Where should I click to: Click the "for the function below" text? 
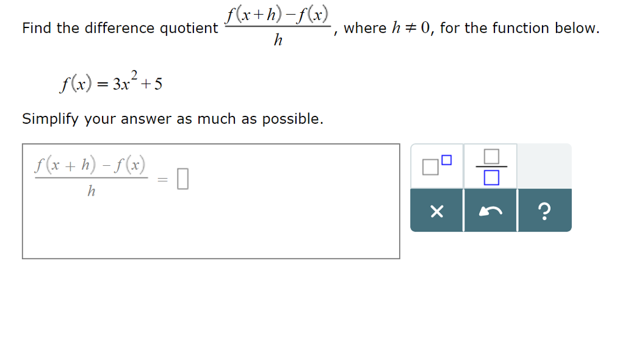519,28
